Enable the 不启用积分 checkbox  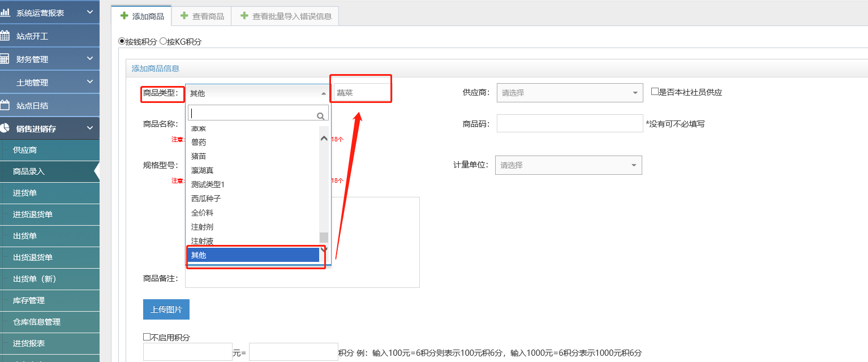(x=147, y=337)
